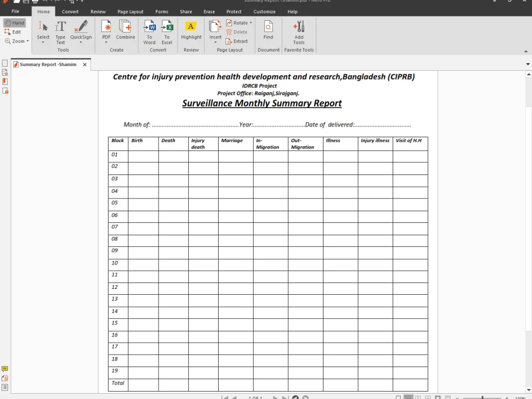Open the Help ribbon tab

[293, 12]
